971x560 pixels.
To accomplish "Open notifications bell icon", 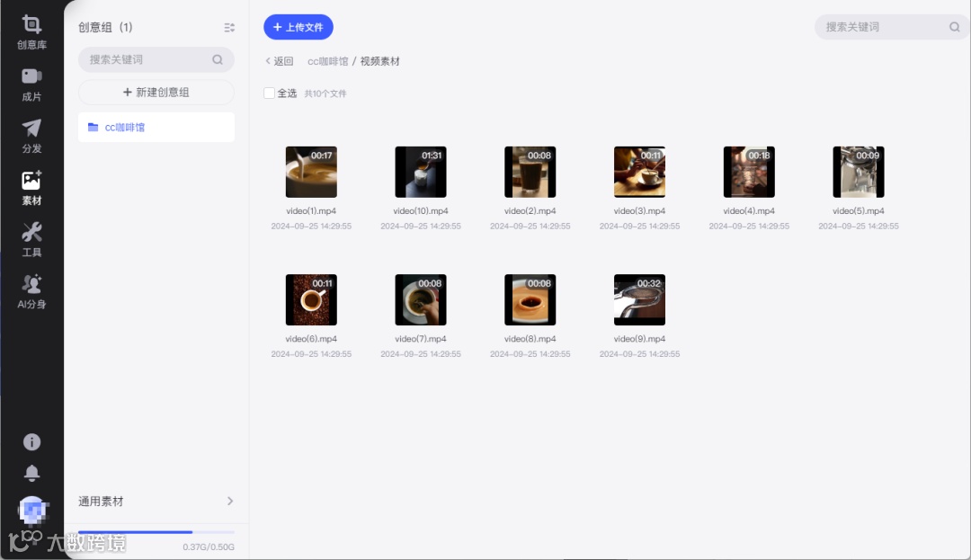I will tap(31, 474).
